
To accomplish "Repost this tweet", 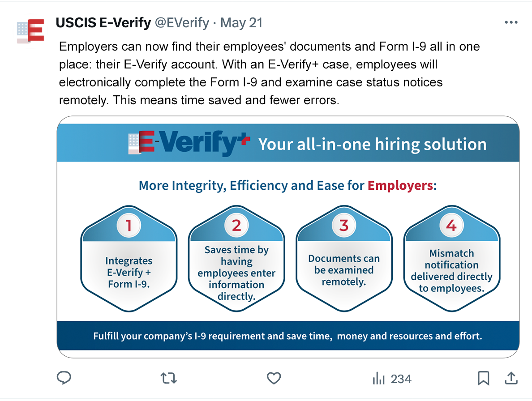I will click(169, 379).
